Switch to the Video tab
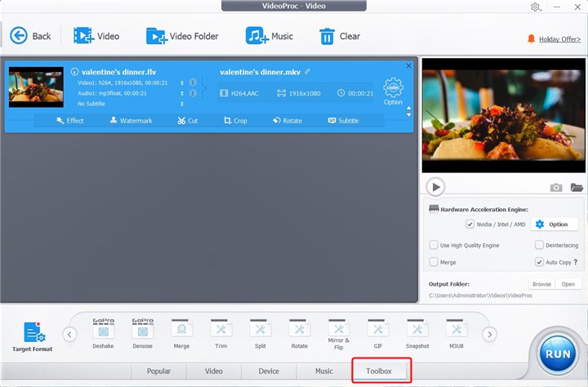This screenshot has width=588, height=387. 214,371
